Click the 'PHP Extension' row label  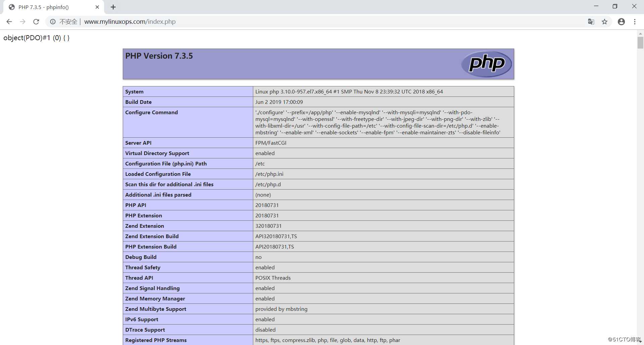pyautogui.click(x=143, y=216)
